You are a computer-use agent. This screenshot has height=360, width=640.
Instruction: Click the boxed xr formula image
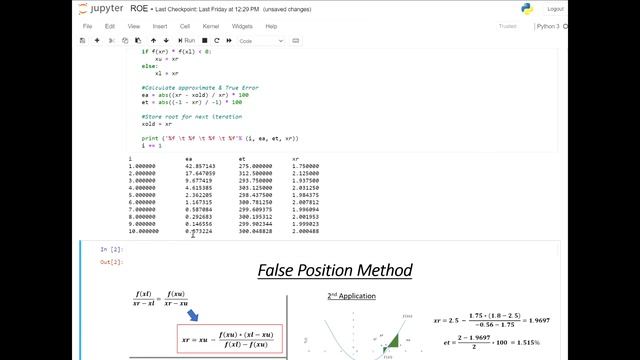[230, 339]
